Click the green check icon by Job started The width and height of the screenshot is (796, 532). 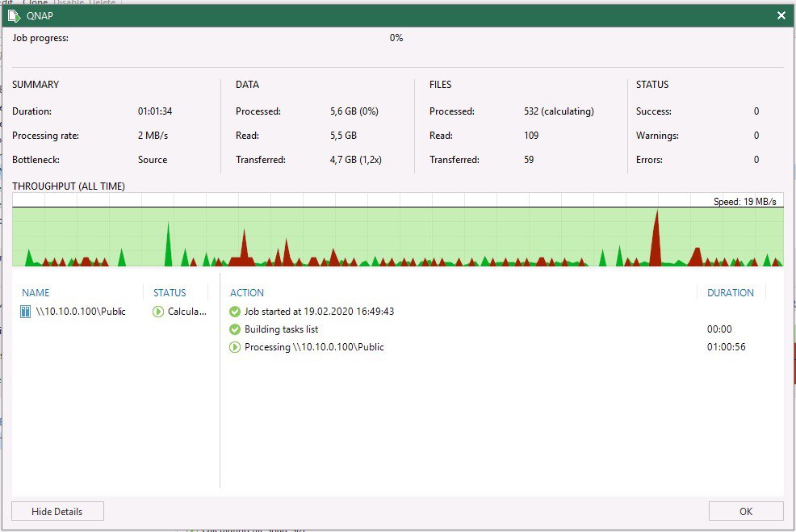point(235,311)
